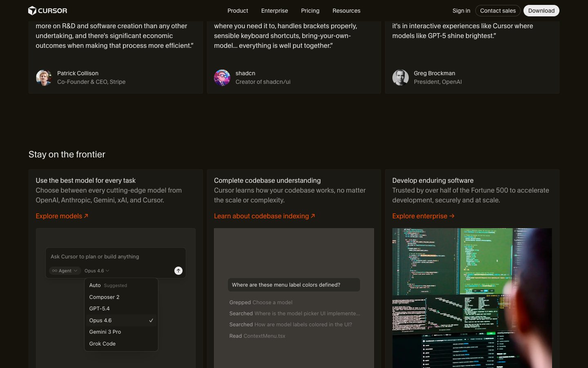
Task: Expand the Opus 4.6 model selector
Action: 97,271
